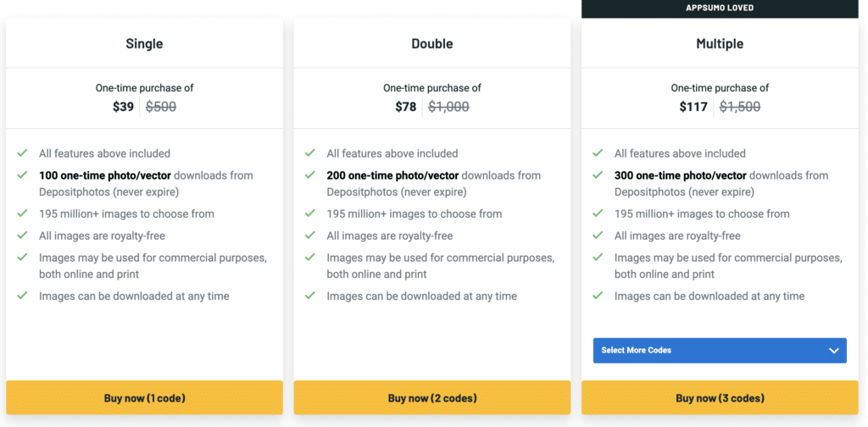This screenshot has width=868, height=427.
Task: Click checkmark beside Single's 'All features above included'
Action: click(22, 153)
